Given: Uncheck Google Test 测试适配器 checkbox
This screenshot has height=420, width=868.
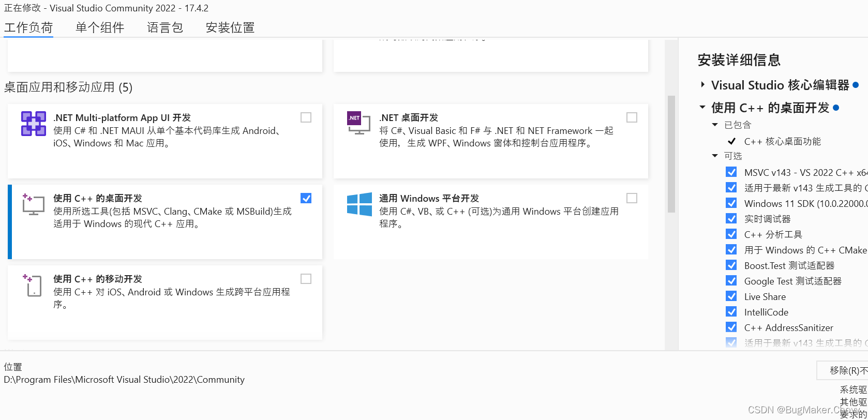Looking at the screenshot, I should (731, 280).
